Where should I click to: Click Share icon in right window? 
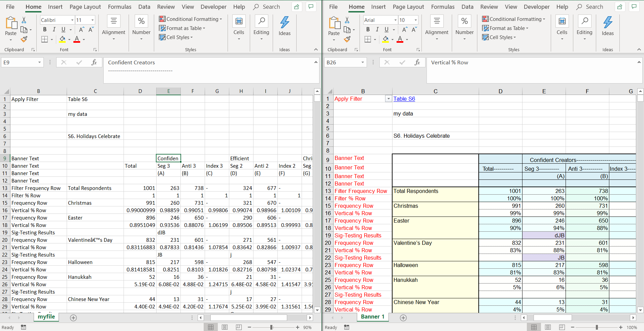pos(620,7)
